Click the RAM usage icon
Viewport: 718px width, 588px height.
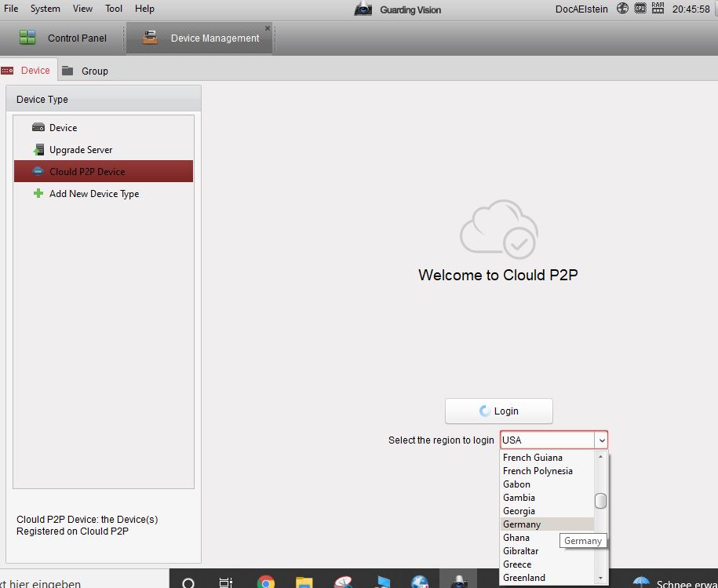(x=658, y=8)
